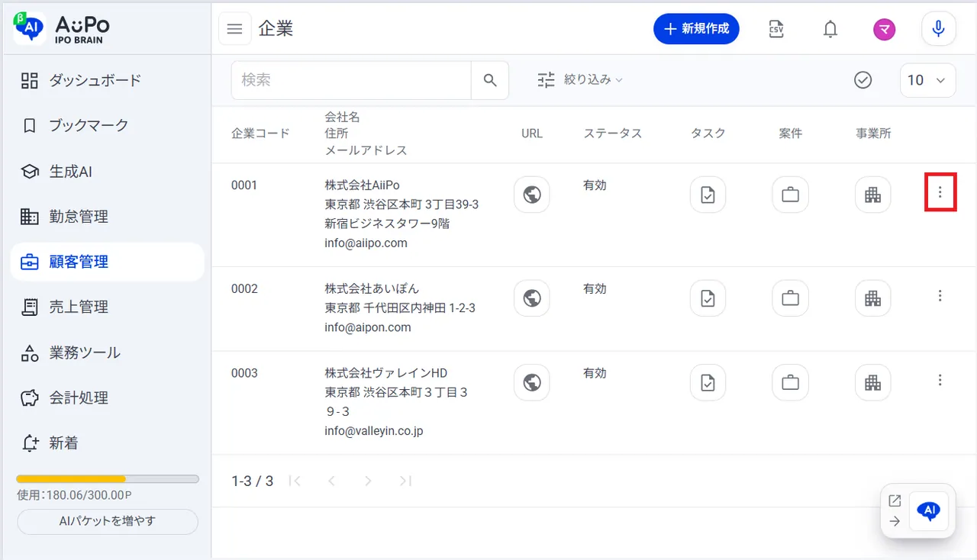Viewport: 977px width, 560px height.
Task: Open 会計処理 in sidebar
Action: coord(108,397)
